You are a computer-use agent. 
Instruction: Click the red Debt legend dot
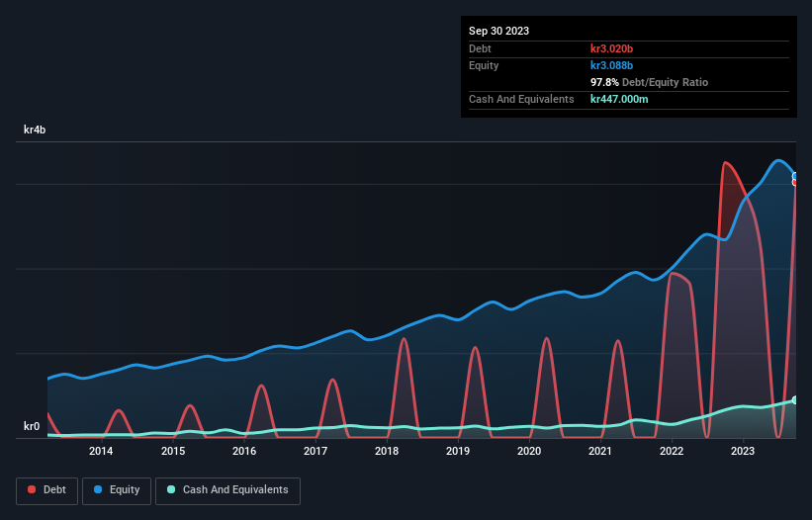(32, 489)
